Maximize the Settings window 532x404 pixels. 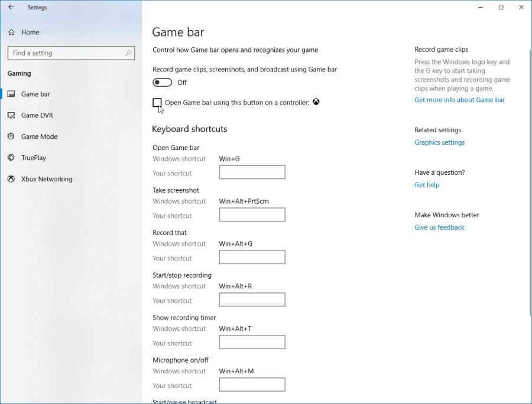coord(501,7)
